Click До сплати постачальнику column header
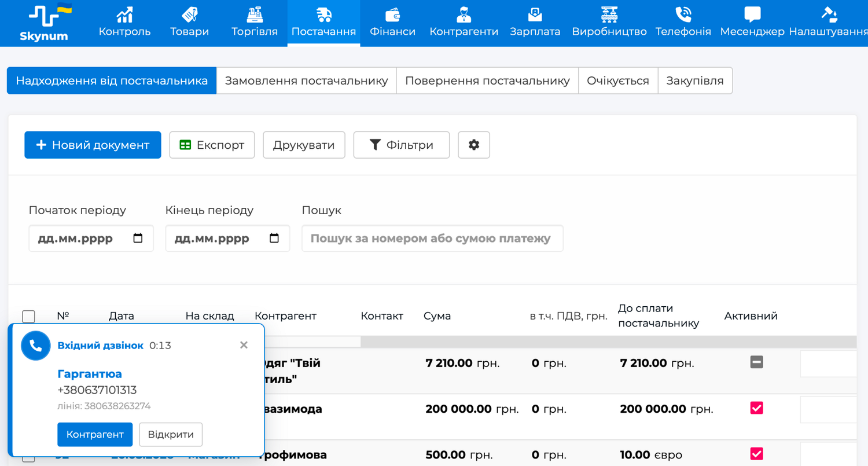This screenshot has height=466, width=868. [x=659, y=315]
